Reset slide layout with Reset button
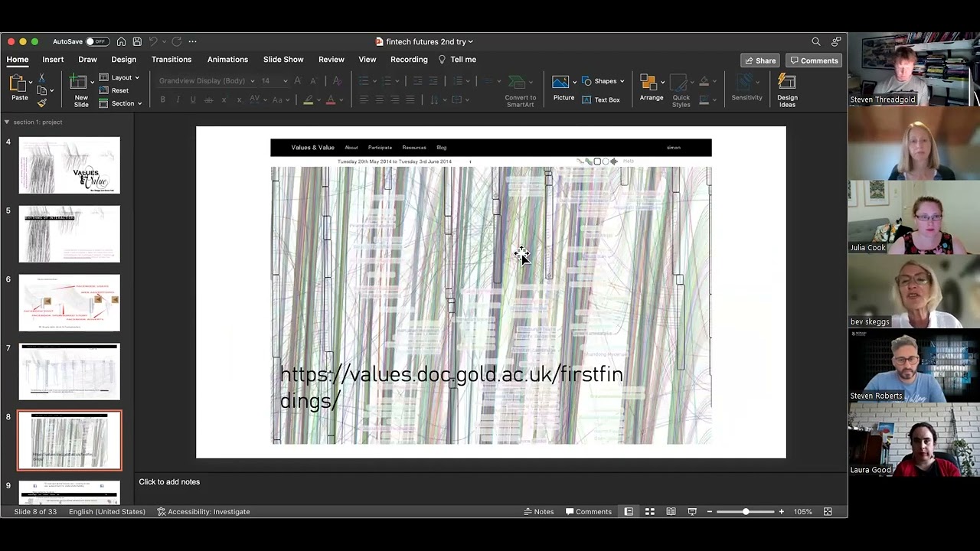The image size is (980, 551). [x=114, y=90]
